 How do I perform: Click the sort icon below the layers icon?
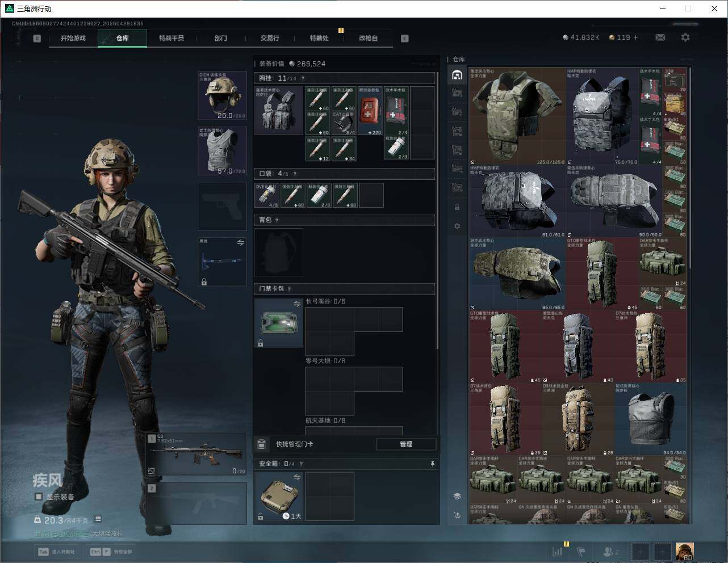pyautogui.click(x=457, y=515)
